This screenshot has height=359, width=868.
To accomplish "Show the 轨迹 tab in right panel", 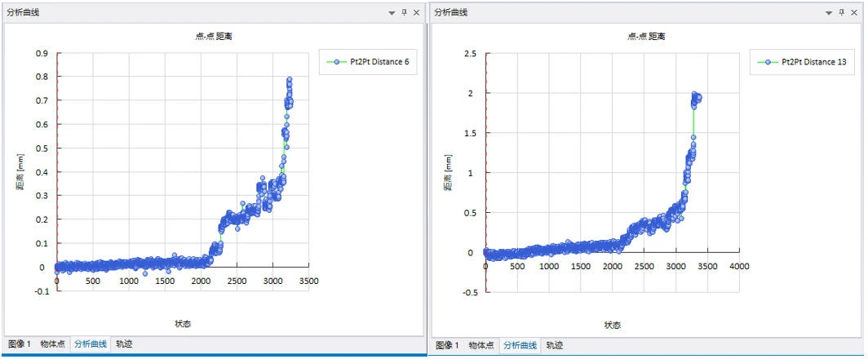I will (x=555, y=346).
